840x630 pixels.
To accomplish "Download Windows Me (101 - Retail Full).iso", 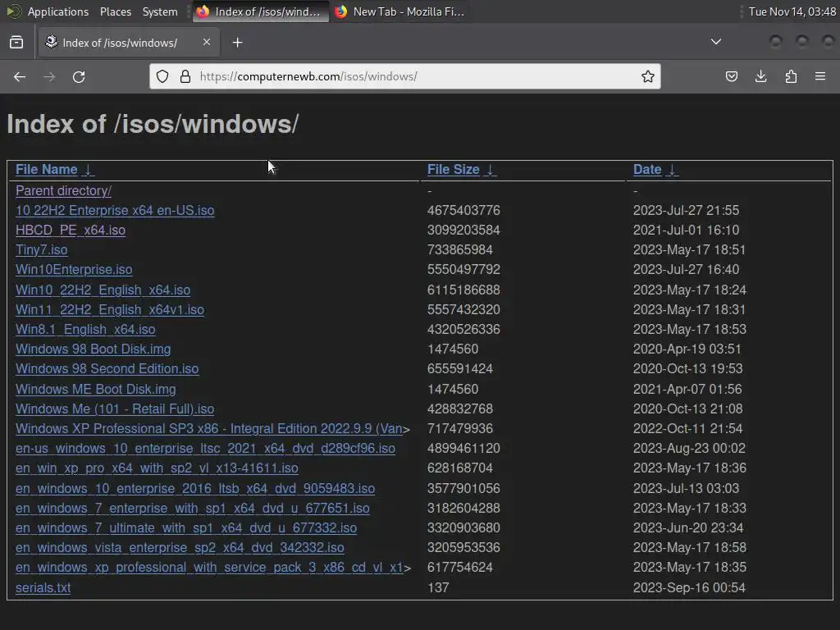I will (x=115, y=409).
